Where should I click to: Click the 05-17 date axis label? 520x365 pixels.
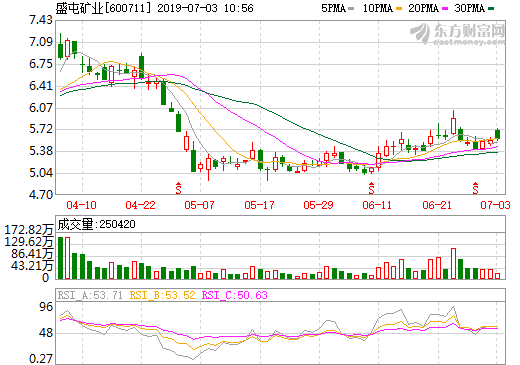[x=259, y=205]
